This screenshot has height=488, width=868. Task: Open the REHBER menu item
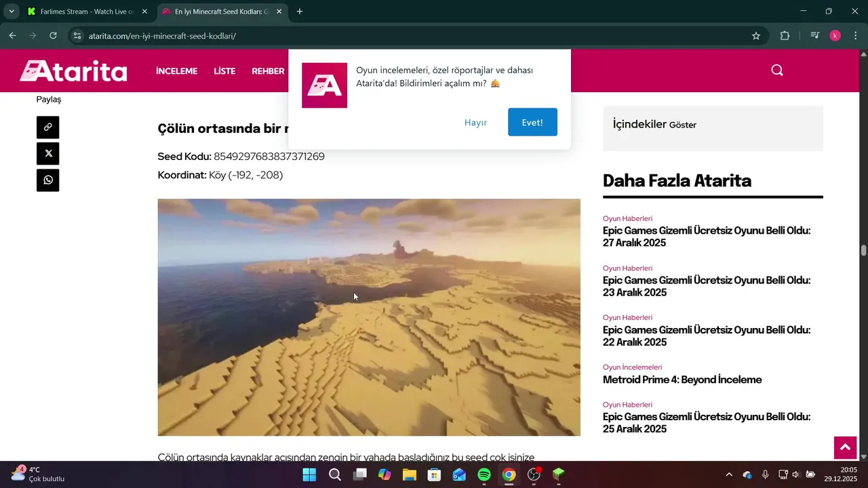coord(268,70)
